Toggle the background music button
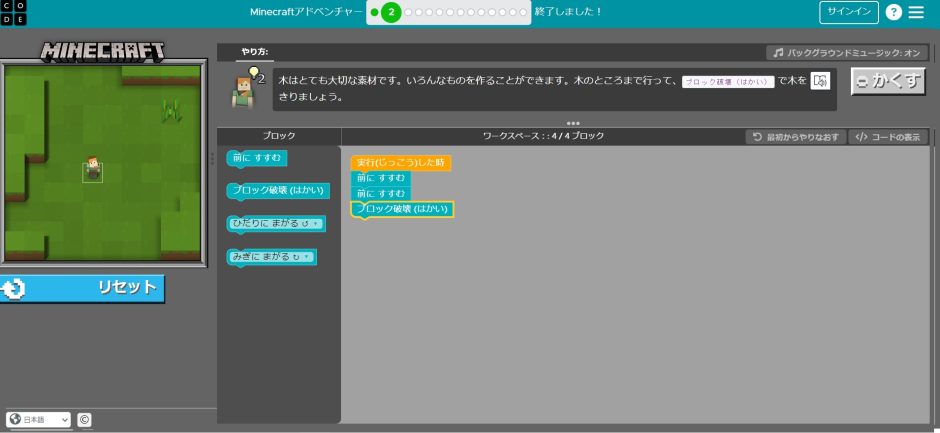 (848, 52)
